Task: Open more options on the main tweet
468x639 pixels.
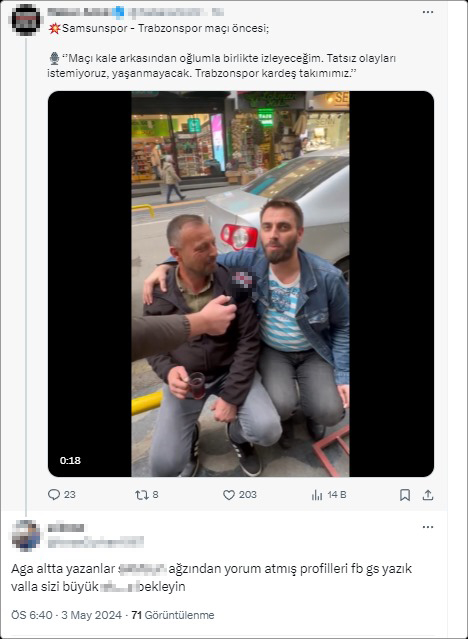Action: (x=428, y=12)
